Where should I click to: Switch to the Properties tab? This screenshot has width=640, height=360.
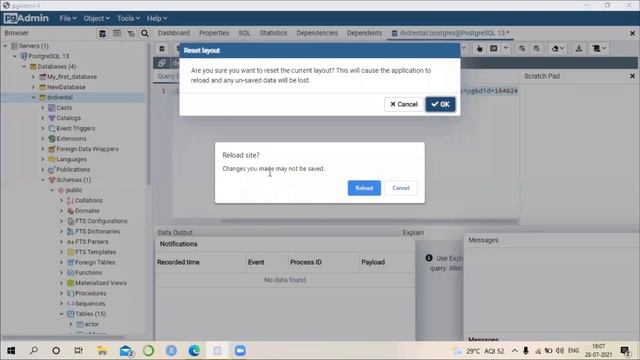(x=214, y=33)
